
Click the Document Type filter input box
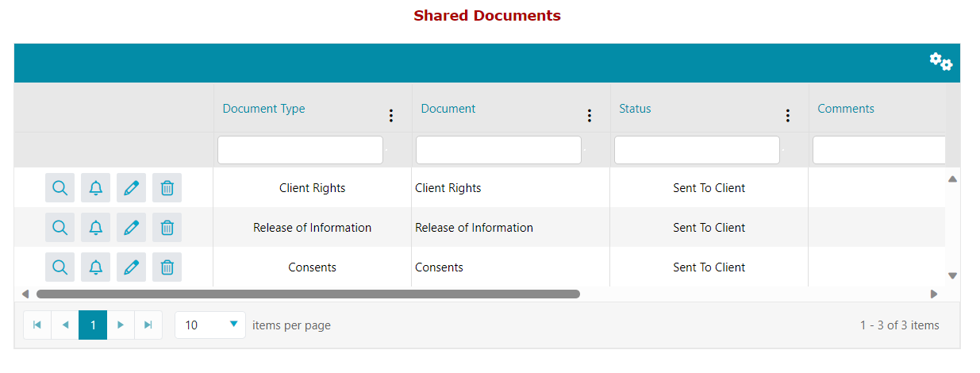[x=300, y=150]
